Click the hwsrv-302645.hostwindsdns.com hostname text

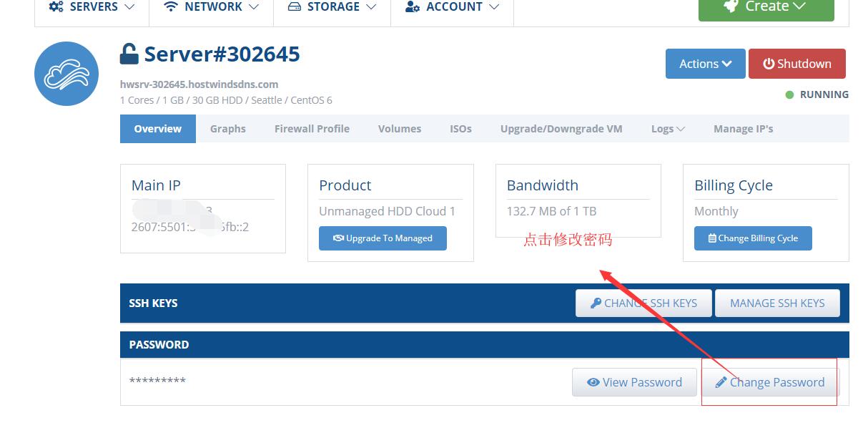199,84
